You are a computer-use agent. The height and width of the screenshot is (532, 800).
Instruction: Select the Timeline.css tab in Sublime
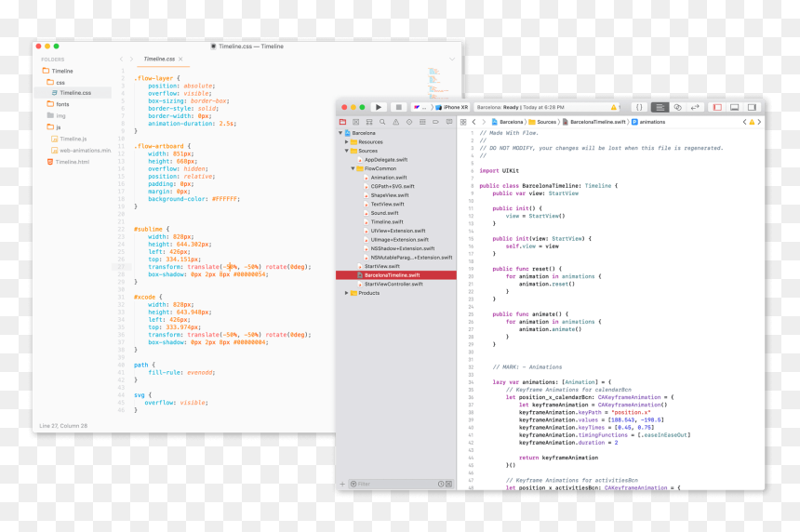pos(159,60)
